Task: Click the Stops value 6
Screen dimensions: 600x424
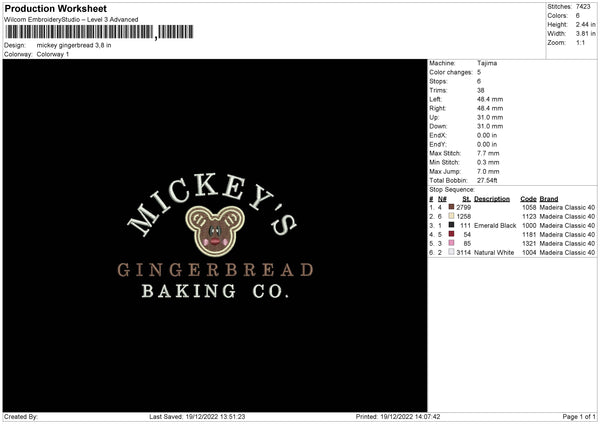Action: (x=479, y=81)
